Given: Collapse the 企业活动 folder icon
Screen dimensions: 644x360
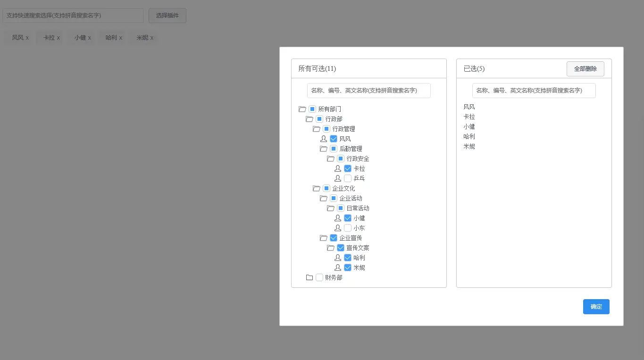Looking at the screenshot, I should tap(324, 198).
